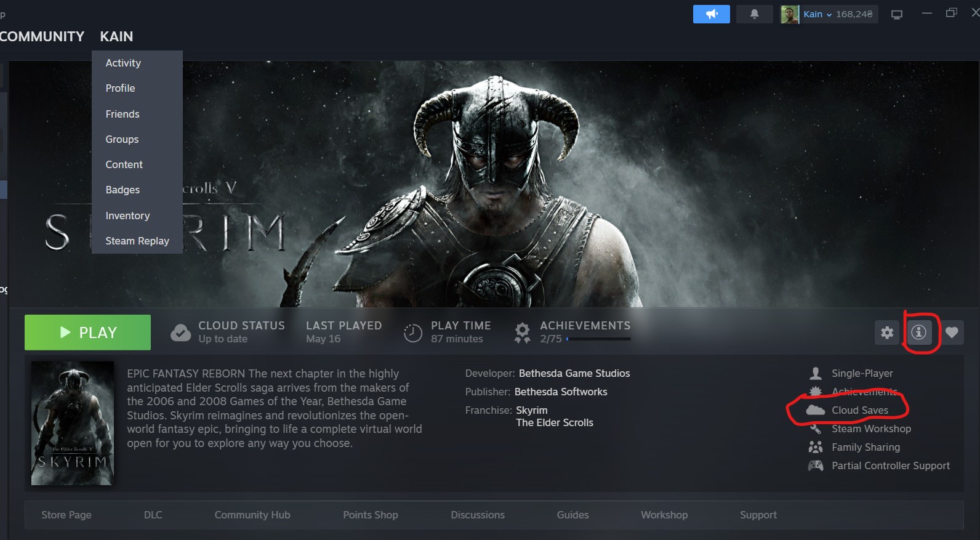The width and height of the screenshot is (980, 540).
Task: Click the Cloud Saves cloud icon
Action: click(816, 410)
